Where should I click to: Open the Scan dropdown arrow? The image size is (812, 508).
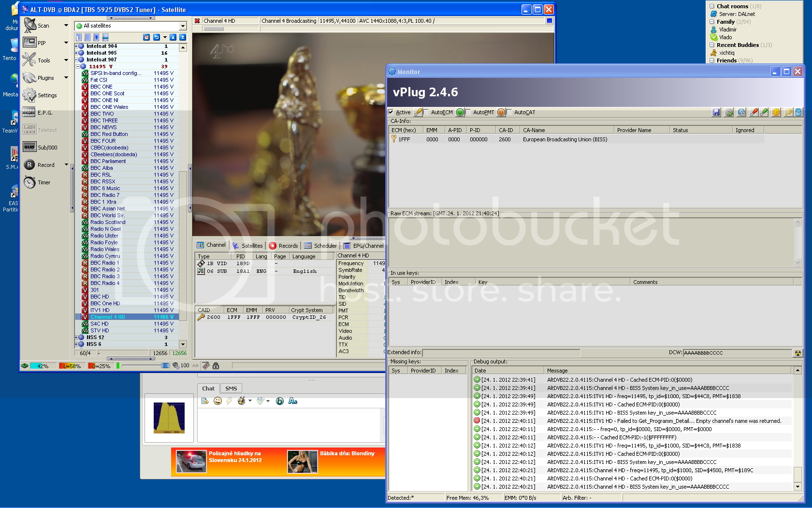pyautogui.click(x=66, y=25)
